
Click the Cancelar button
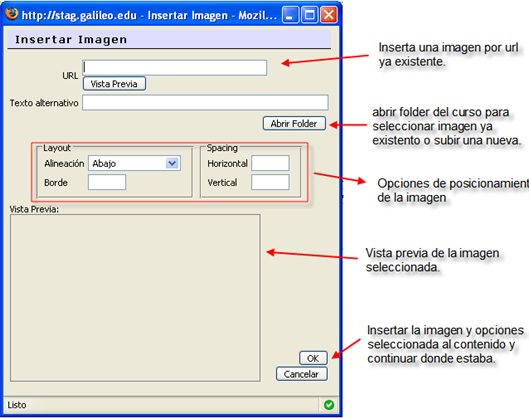(301, 374)
